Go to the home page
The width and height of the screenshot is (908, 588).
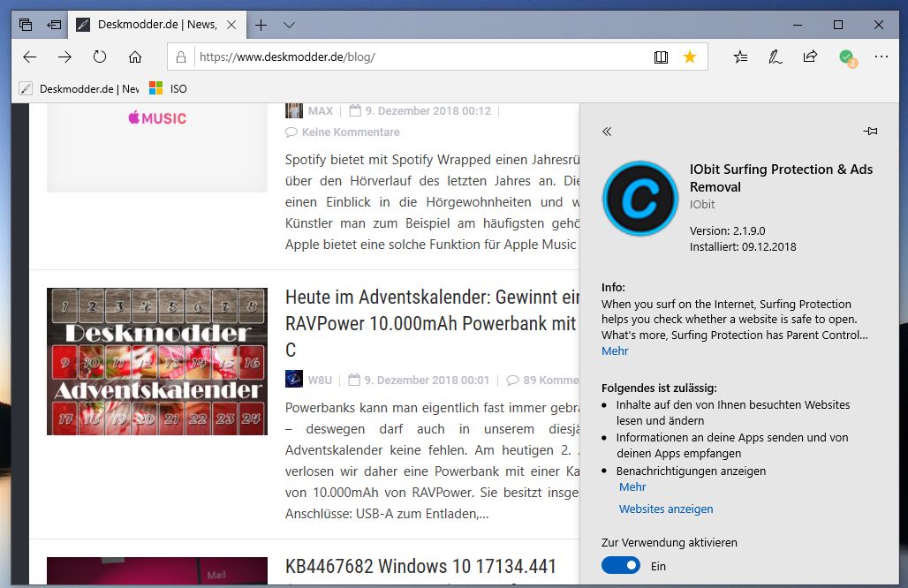[x=135, y=57]
